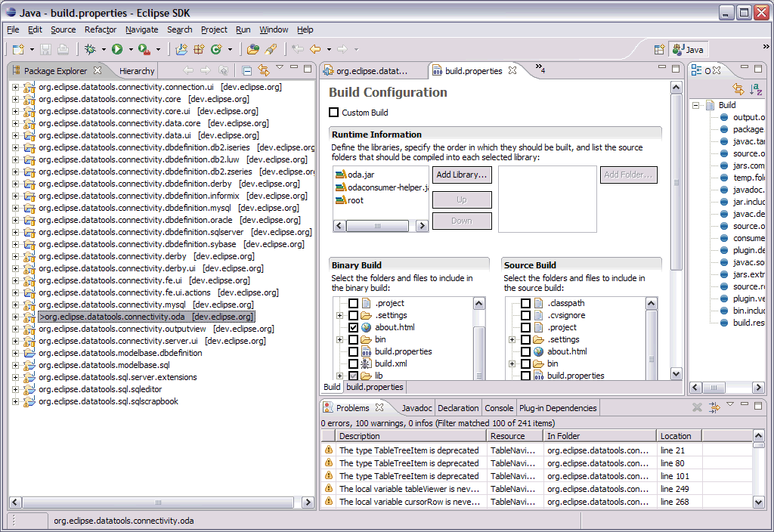
Task: Click the Up button for libraries
Action: (462, 199)
